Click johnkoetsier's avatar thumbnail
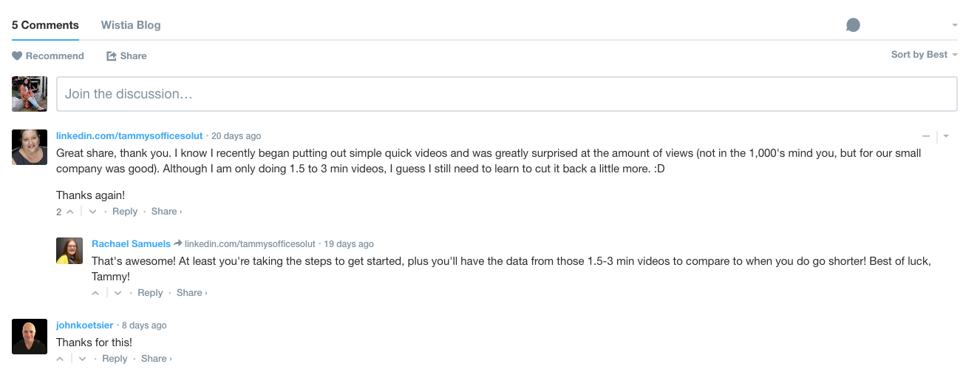The width and height of the screenshot is (980, 378). click(30, 337)
